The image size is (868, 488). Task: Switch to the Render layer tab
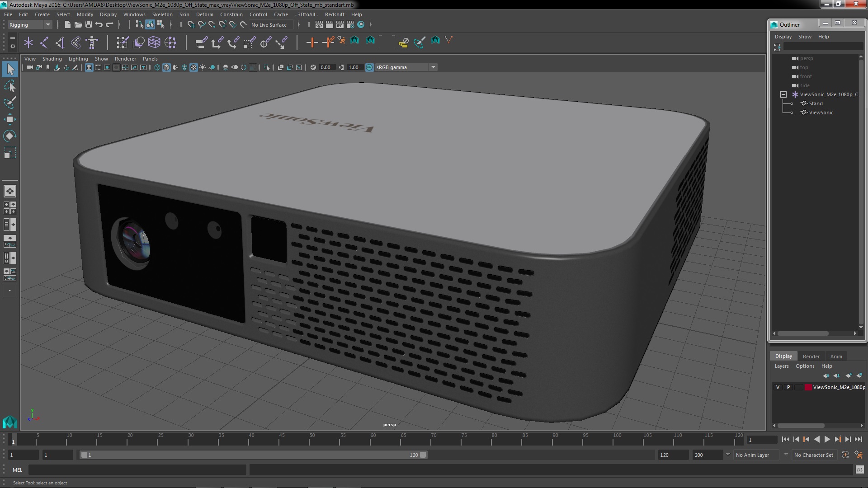coord(811,357)
